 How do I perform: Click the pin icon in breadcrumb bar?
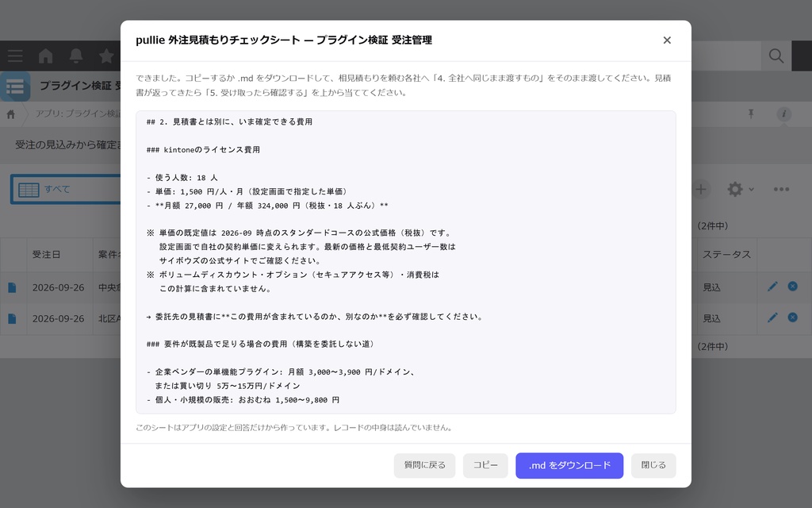[751, 114]
